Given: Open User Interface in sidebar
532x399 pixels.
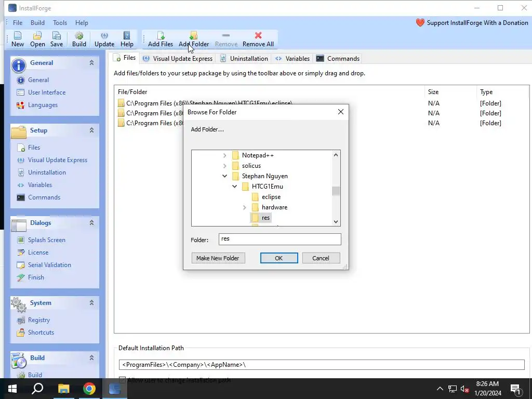Looking at the screenshot, I should (46, 92).
